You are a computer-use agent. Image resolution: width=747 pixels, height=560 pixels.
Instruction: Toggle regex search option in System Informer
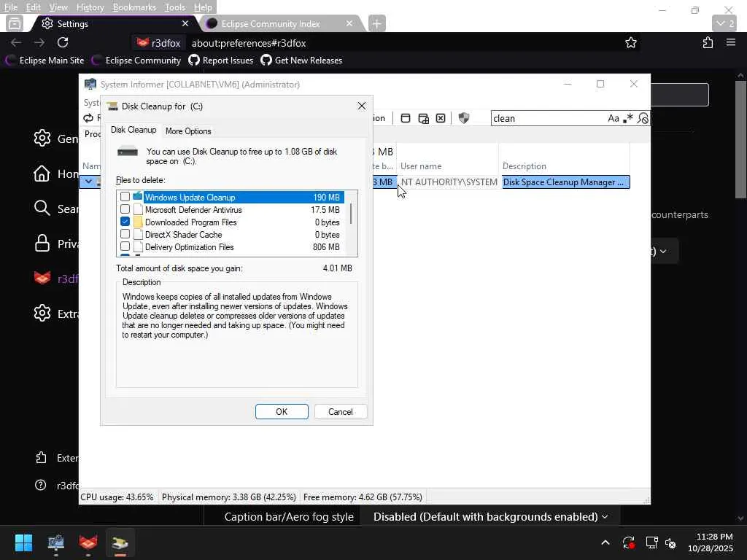pyautogui.click(x=628, y=118)
